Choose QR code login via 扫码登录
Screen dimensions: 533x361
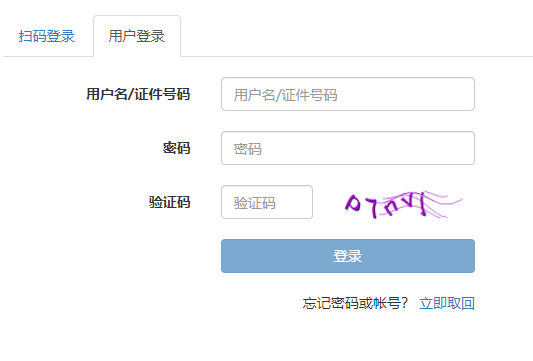pos(47,36)
